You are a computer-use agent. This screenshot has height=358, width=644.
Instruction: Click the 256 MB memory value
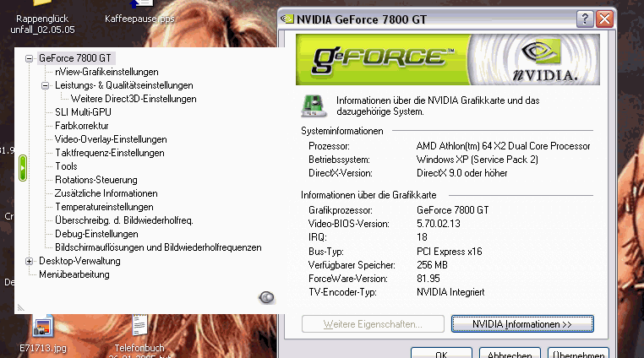coord(432,265)
